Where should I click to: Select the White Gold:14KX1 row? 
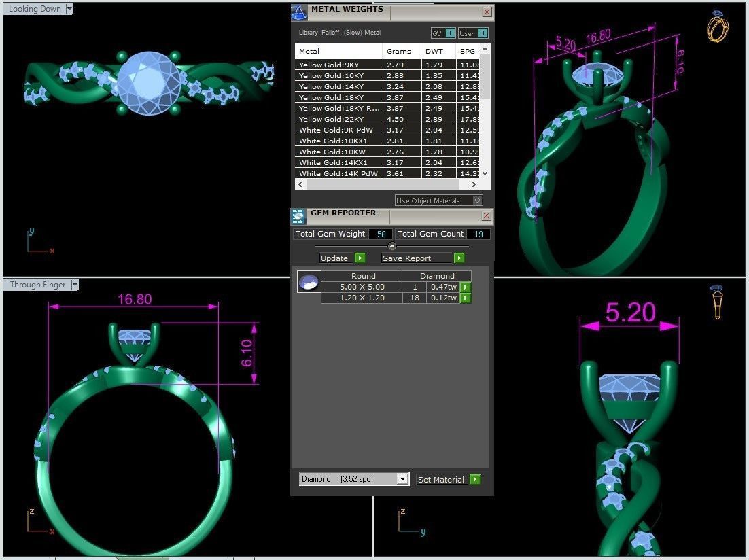(387, 162)
